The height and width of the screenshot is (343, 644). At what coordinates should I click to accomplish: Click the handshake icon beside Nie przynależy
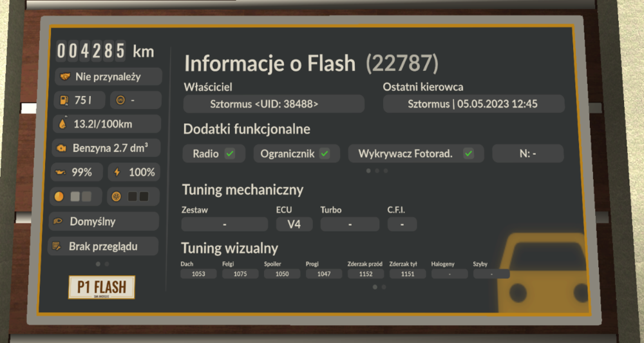64,77
